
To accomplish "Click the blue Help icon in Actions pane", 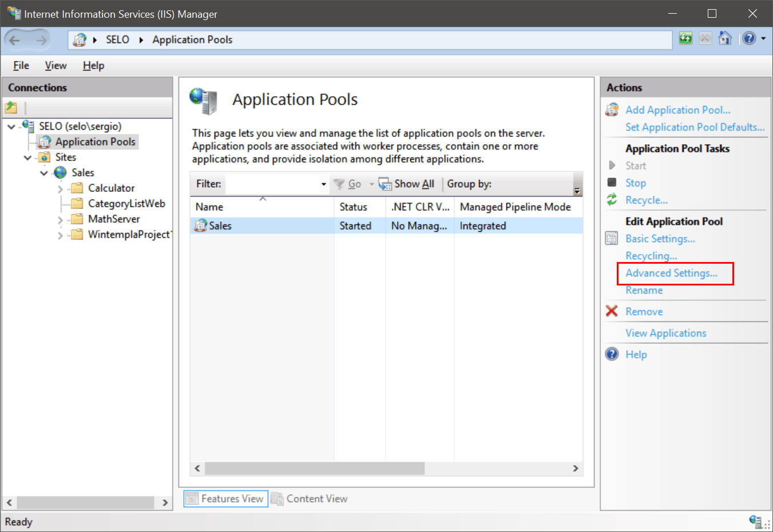I will [x=612, y=354].
